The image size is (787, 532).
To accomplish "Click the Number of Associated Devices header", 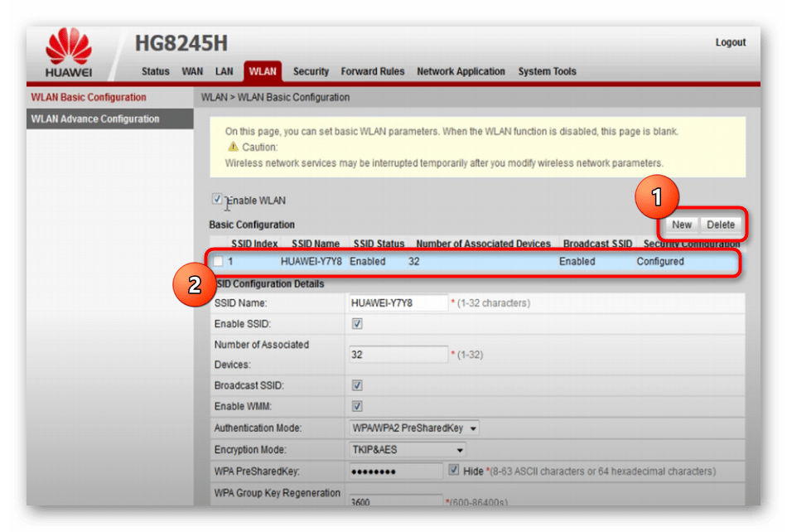I will pyautogui.click(x=483, y=244).
